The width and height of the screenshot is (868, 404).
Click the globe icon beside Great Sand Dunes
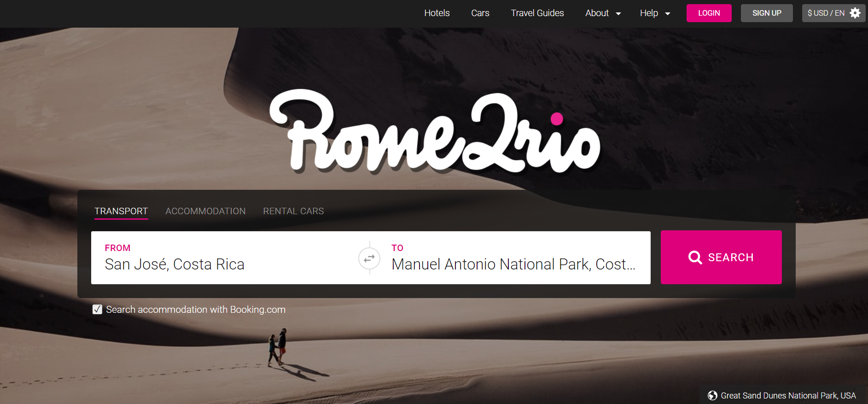point(712,395)
